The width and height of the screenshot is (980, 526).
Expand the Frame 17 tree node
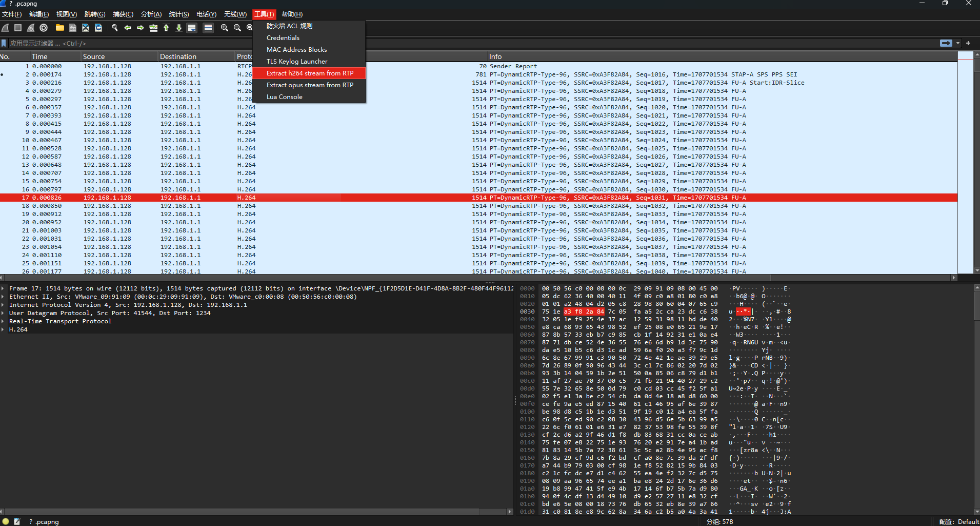pos(3,288)
